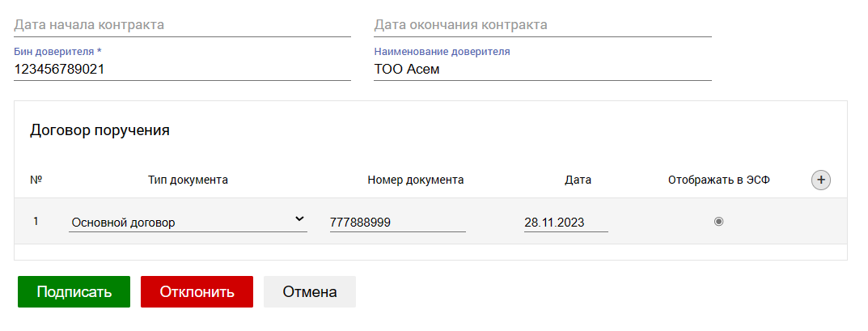Focus the 'Дата начала контракта' field
Screen dimensions: 868x331
(x=182, y=25)
